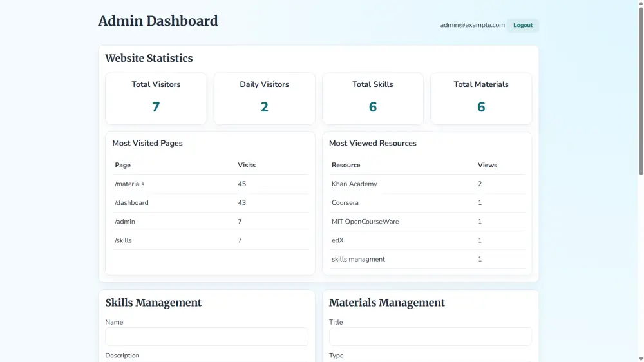This screenshot has height=362, width=644.
Task: Click the Coursera resource row
Action: [x=428, y=203]
